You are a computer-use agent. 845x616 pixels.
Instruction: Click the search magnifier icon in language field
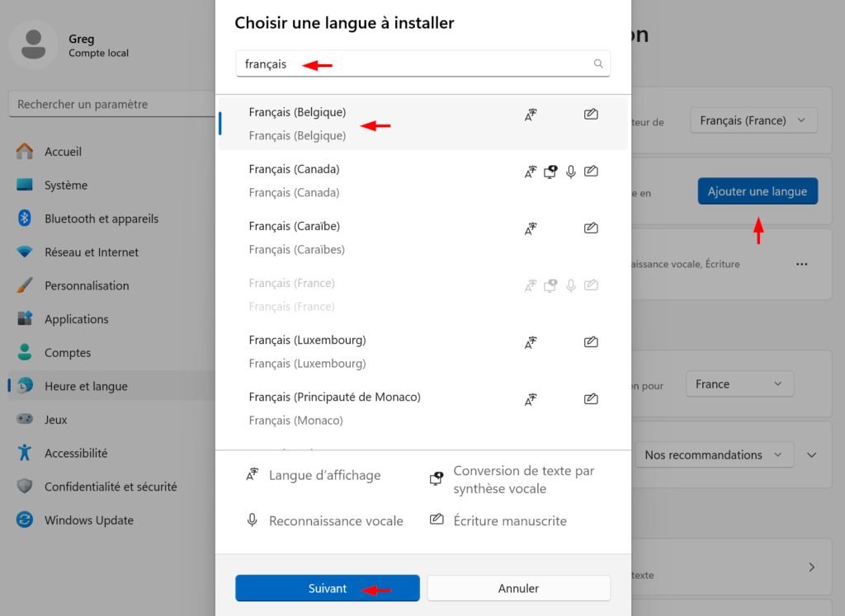[598, 63]
